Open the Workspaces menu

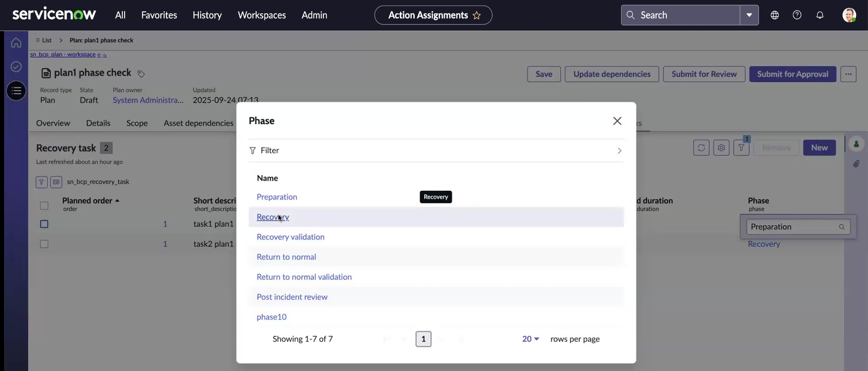[x=262, y=15]
